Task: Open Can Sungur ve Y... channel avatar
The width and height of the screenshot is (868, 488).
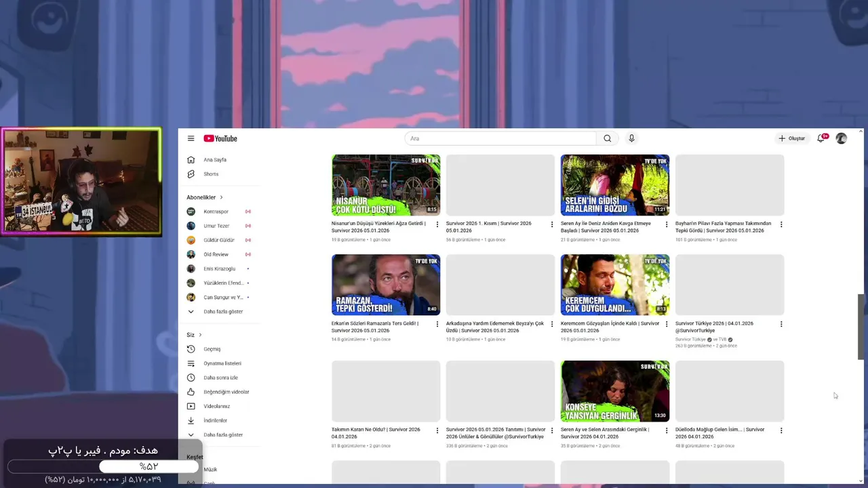Action: [191, 297]
